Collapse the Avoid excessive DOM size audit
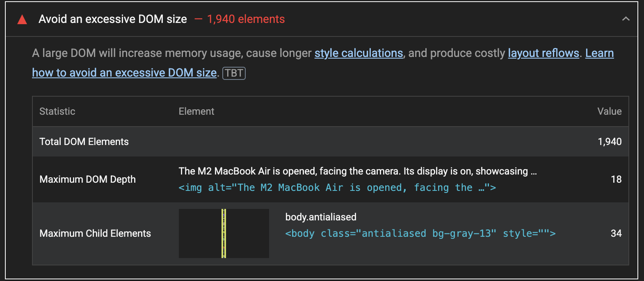Screen dimensions: 644x281 [x=626, y=19]
